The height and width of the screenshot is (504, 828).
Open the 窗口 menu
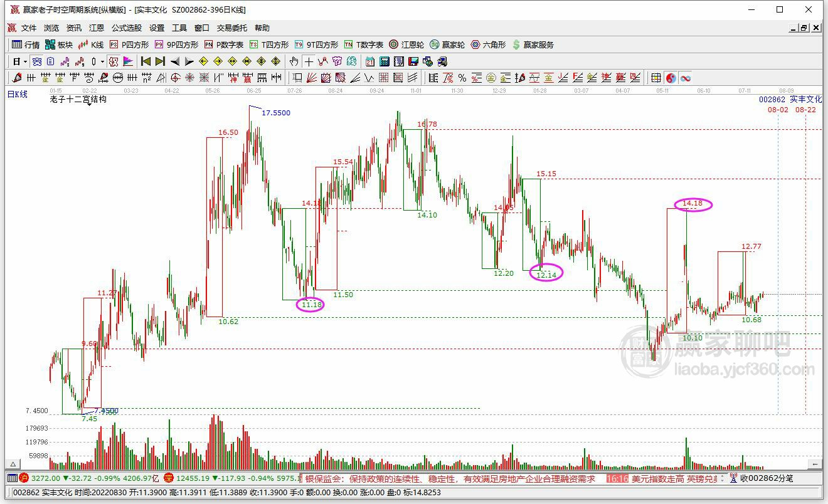point(202,28)
